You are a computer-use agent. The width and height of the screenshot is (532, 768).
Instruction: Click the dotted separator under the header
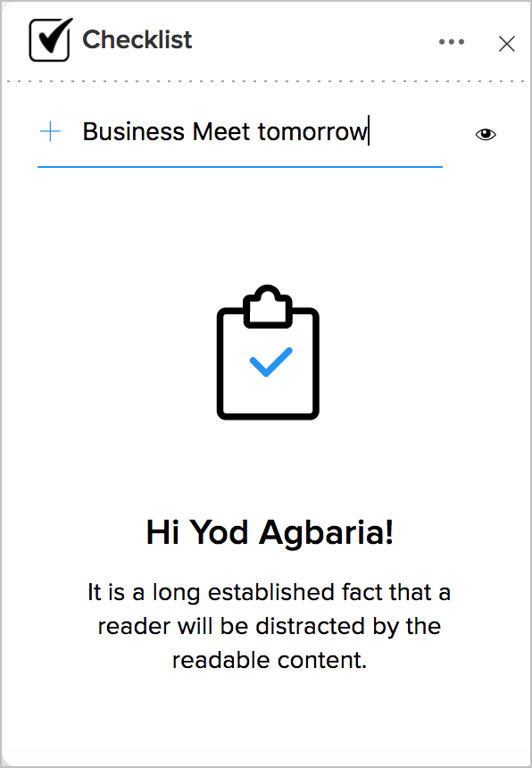[266, 81]
